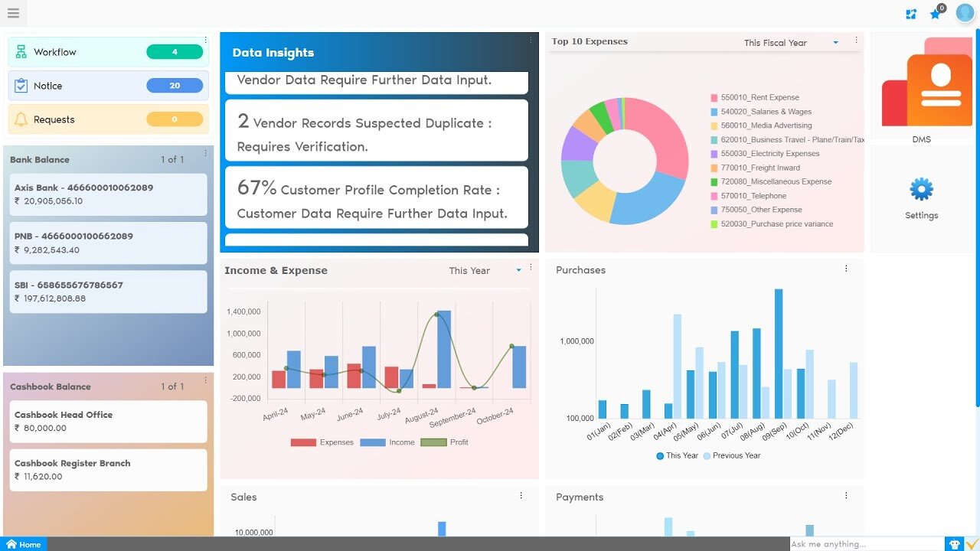Click the favorites star icon
This screenshot has width=980, height=551.
pyautogui.click(x=935, y=15)
